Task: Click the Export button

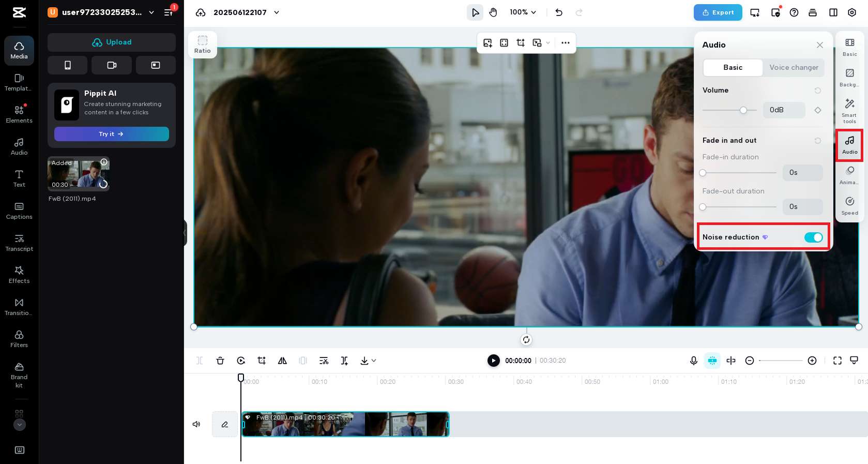Action: (x=718, y=12)
